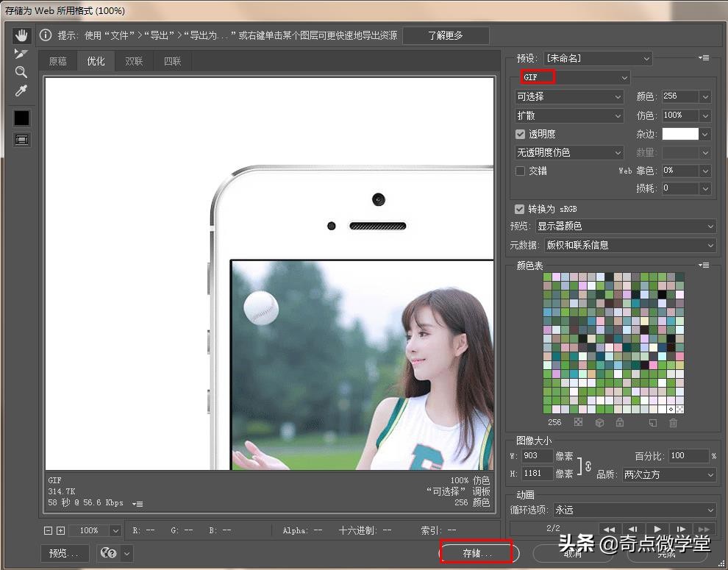The height and width of the screenshot is (570, 728).
Task: Click the lock color icon in color table
Action: [620, 423]
